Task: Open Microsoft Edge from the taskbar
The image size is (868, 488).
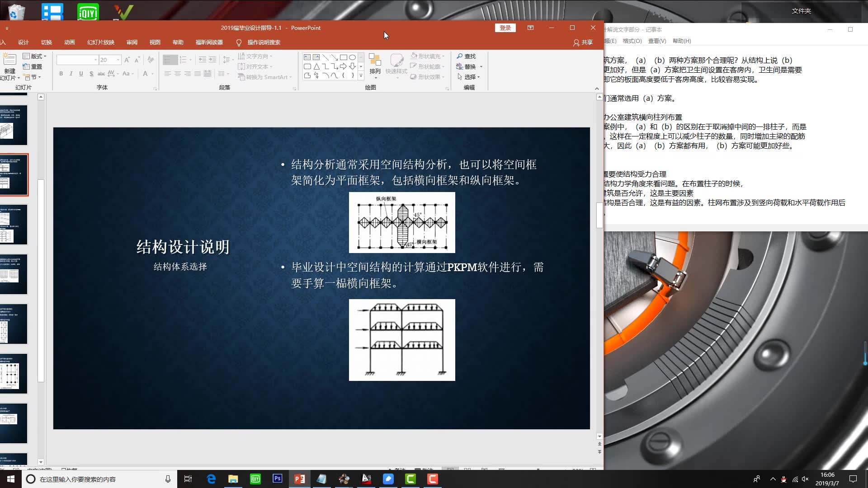Action: point(211,479)
